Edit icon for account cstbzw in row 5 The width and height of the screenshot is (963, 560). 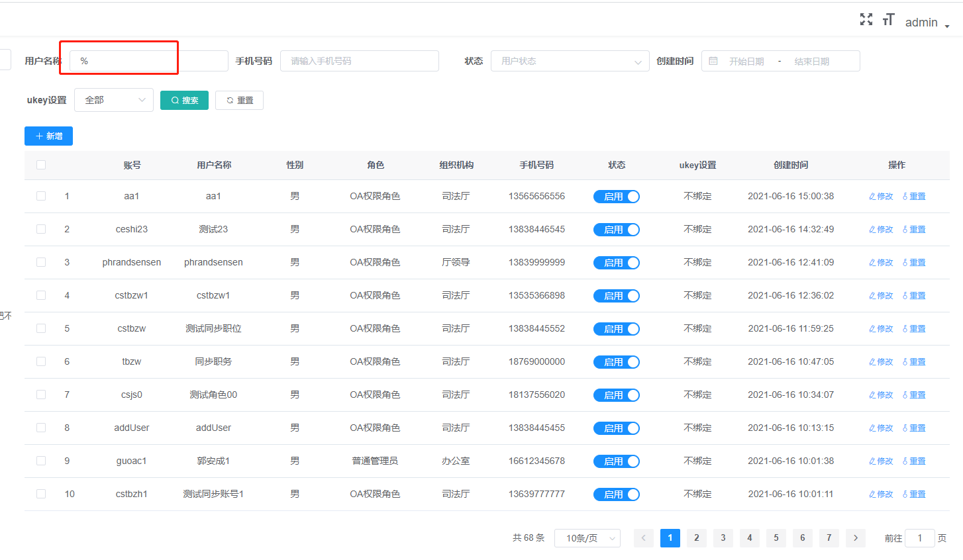[881, 329]
